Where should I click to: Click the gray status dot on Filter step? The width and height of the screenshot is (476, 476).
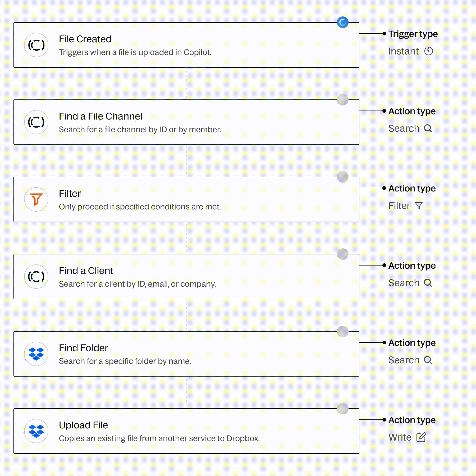(342, 177)
